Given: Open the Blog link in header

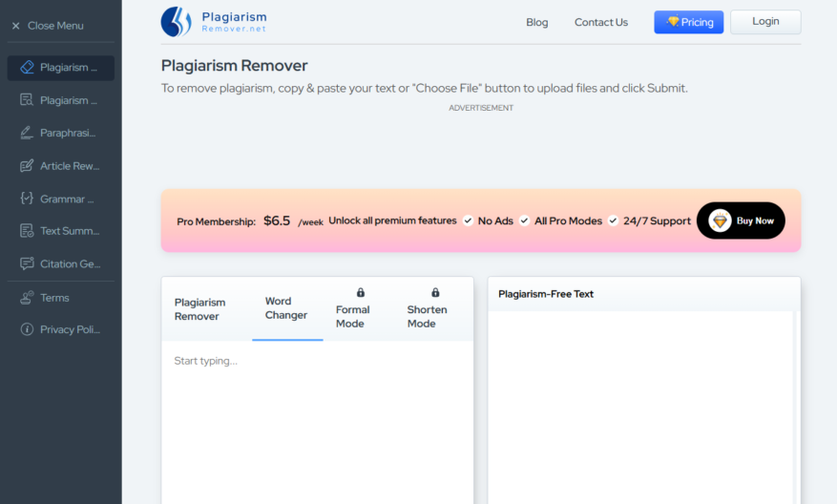Looking at the screenshot, I should [x=537, y=22].
